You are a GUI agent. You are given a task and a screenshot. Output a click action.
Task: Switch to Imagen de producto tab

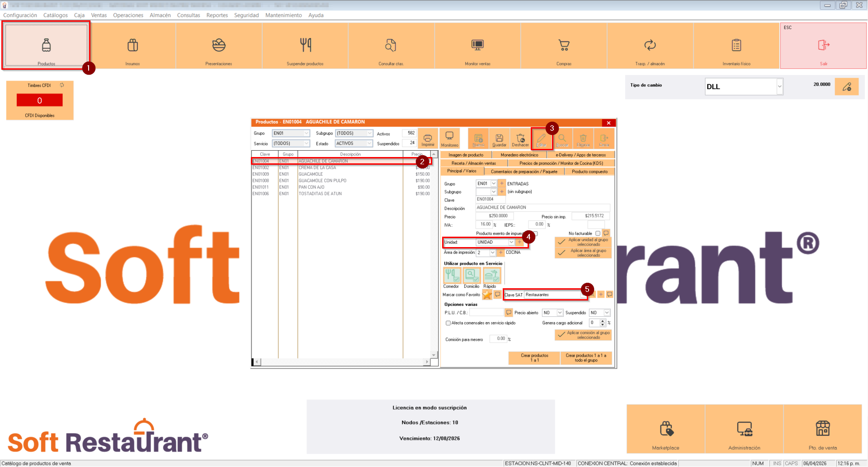[466, 155]
